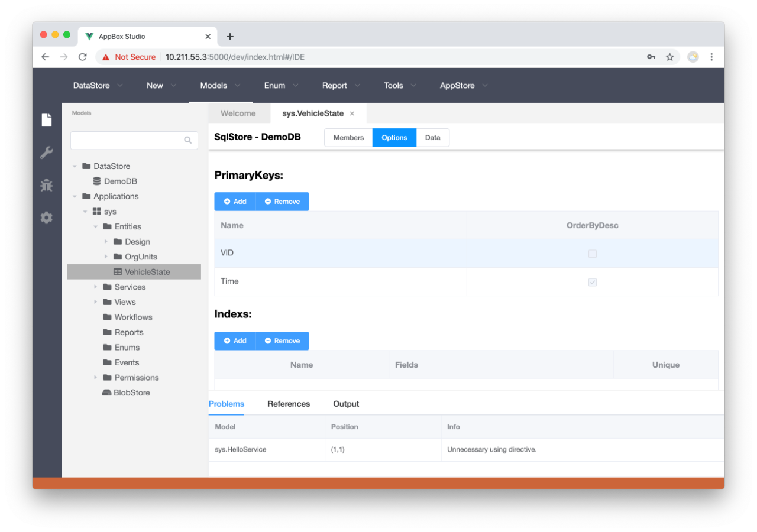Click the DemoDB database icon
The height and width of the screenshot is (532, 757).
tap(97, 181)
